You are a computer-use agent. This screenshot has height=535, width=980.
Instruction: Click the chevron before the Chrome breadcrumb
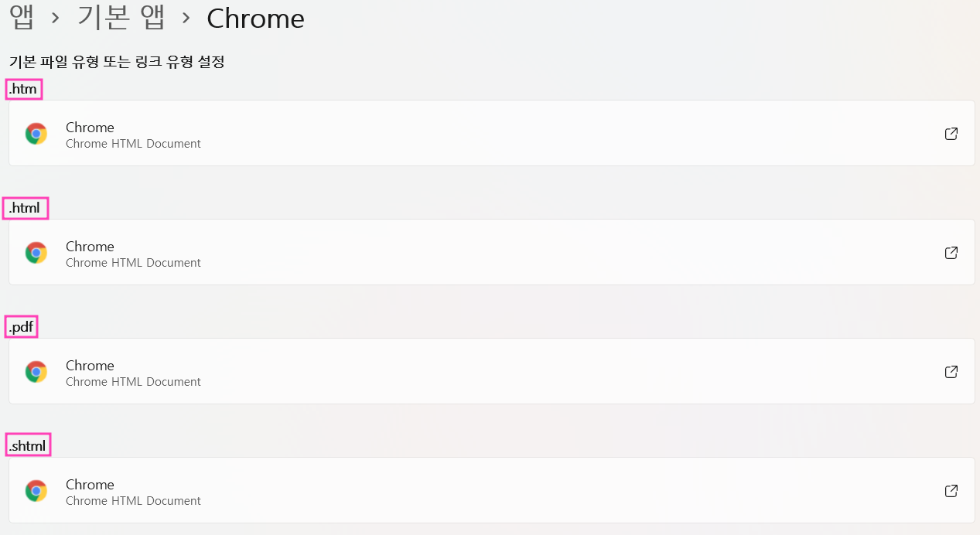tap(186, 18)
